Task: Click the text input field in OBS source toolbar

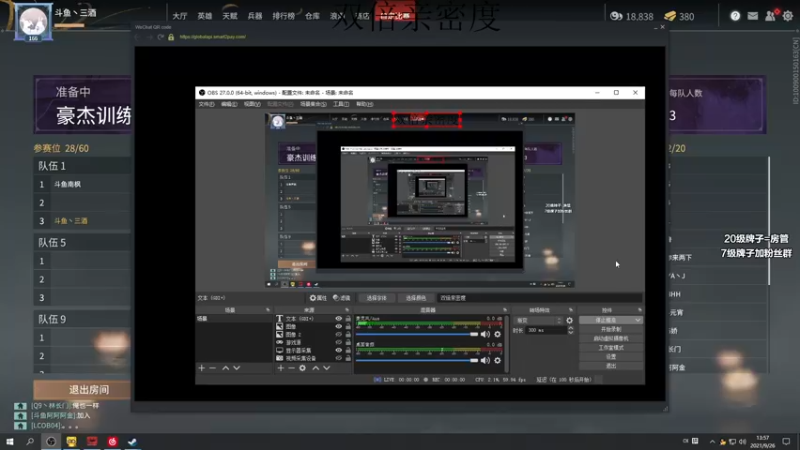Action: (x=539, y=298)
